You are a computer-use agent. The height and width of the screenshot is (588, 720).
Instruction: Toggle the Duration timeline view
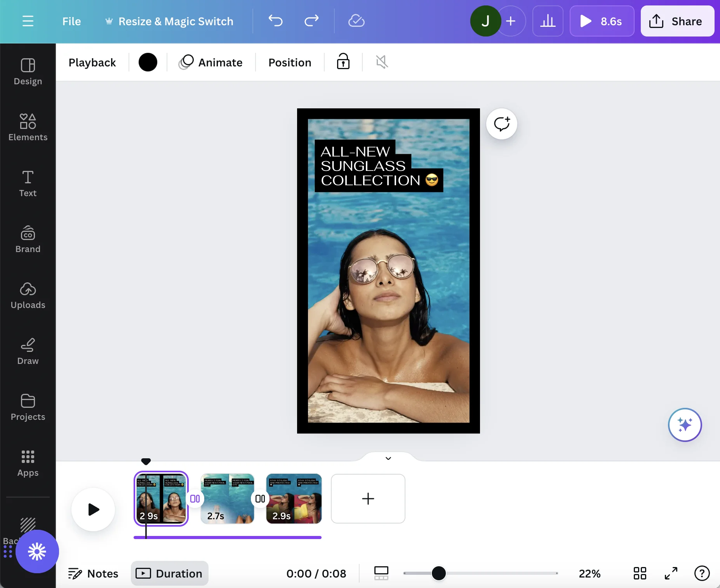point(170,574)
